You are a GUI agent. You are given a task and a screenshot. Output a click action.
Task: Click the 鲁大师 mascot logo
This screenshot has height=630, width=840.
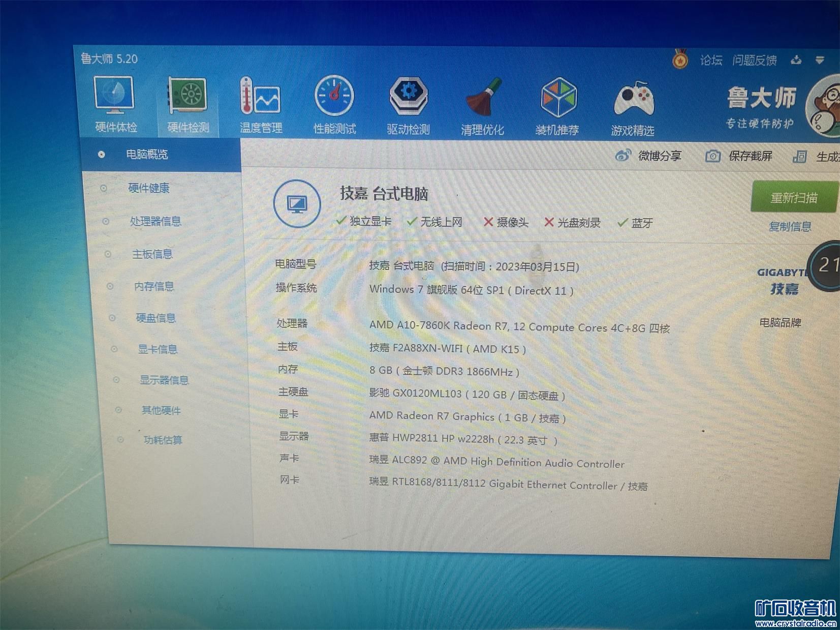click(x=824, y=106)
